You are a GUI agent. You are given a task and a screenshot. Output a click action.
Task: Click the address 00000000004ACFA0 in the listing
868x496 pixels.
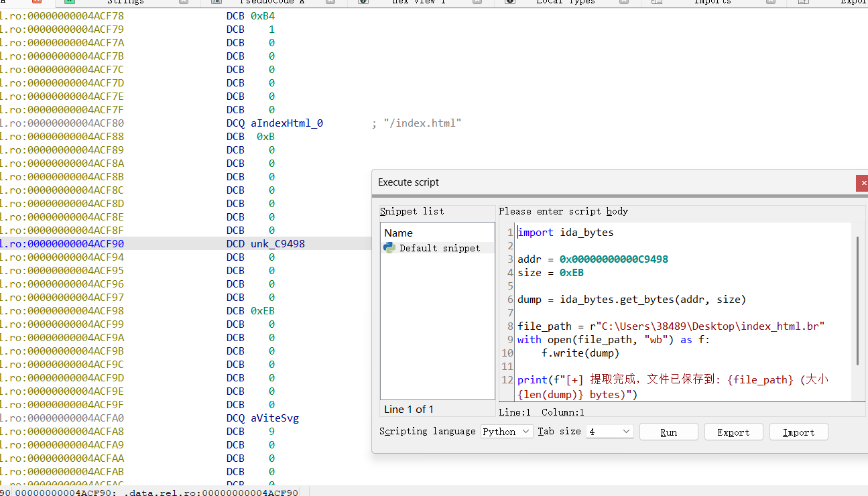tap(75, 418)
